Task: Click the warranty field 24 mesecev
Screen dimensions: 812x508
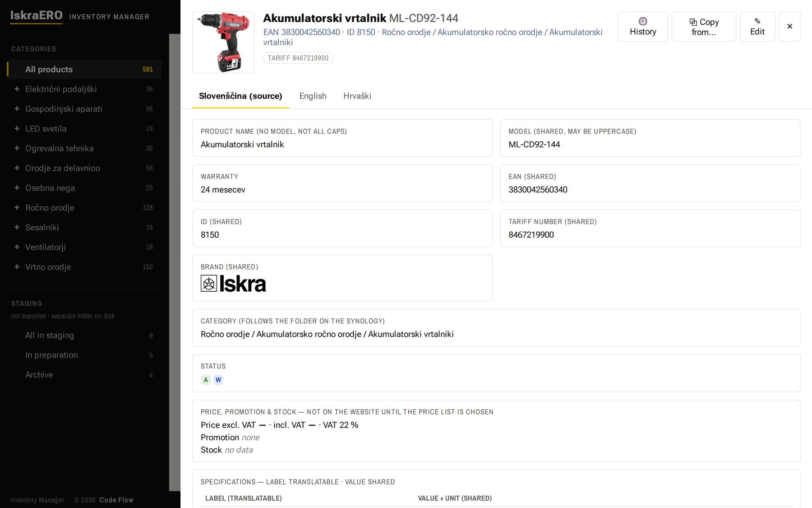Action: (x=342, y=183)
